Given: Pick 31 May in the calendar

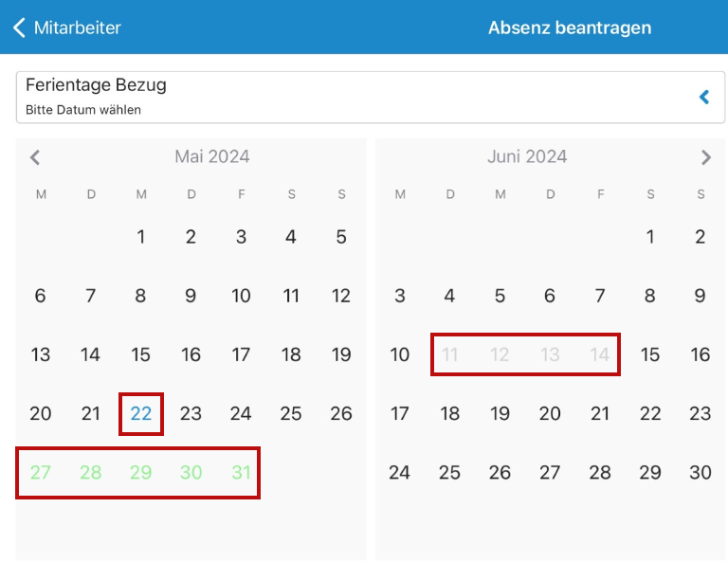Looking at the screenshot, I should point(241,472).
